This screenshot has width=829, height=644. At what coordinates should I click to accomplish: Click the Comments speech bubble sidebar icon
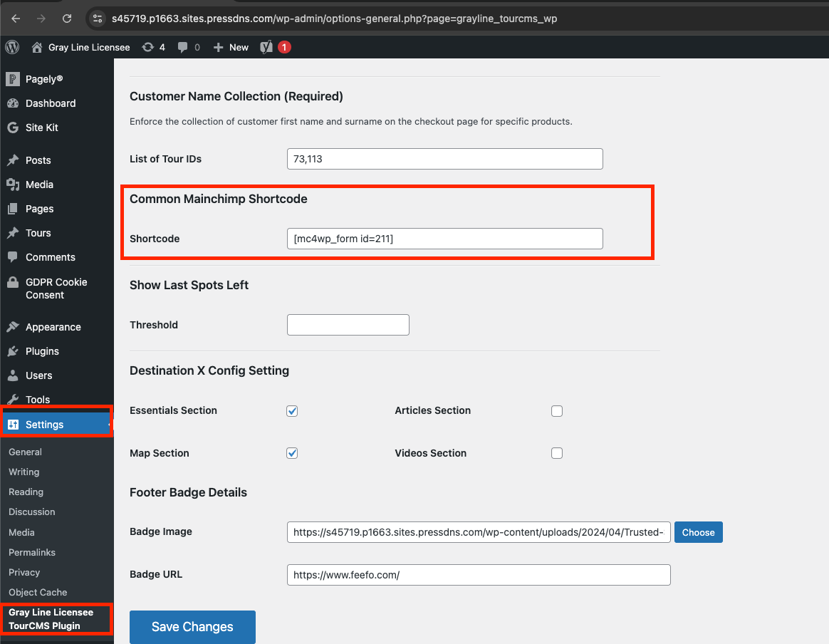[x=13, y=257]
